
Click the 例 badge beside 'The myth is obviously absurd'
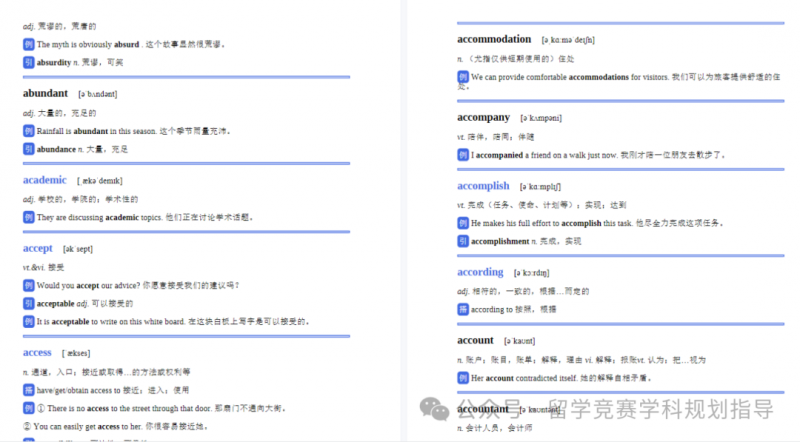(x=29, y=44)
